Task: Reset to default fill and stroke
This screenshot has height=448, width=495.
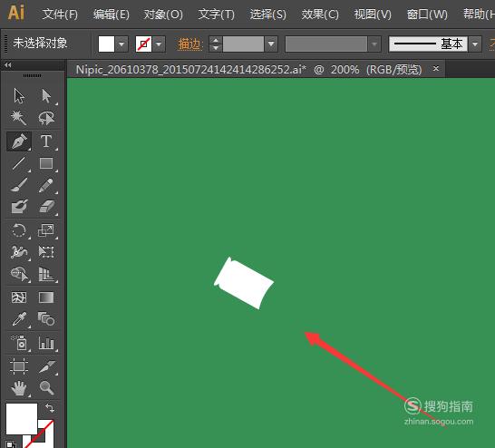Action: pos(10,443)
